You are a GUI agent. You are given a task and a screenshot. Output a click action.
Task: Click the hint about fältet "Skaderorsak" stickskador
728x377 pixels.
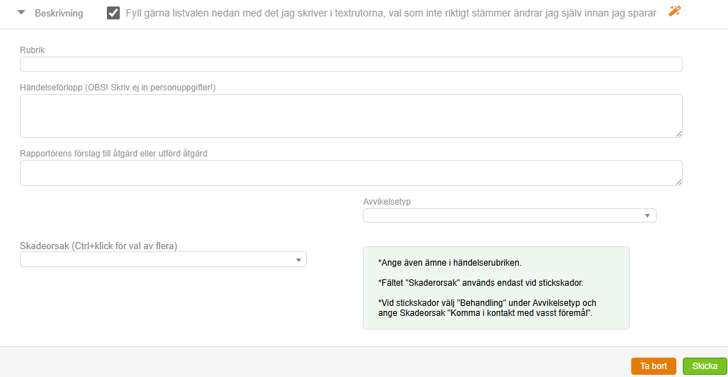(x=481, y=283)
